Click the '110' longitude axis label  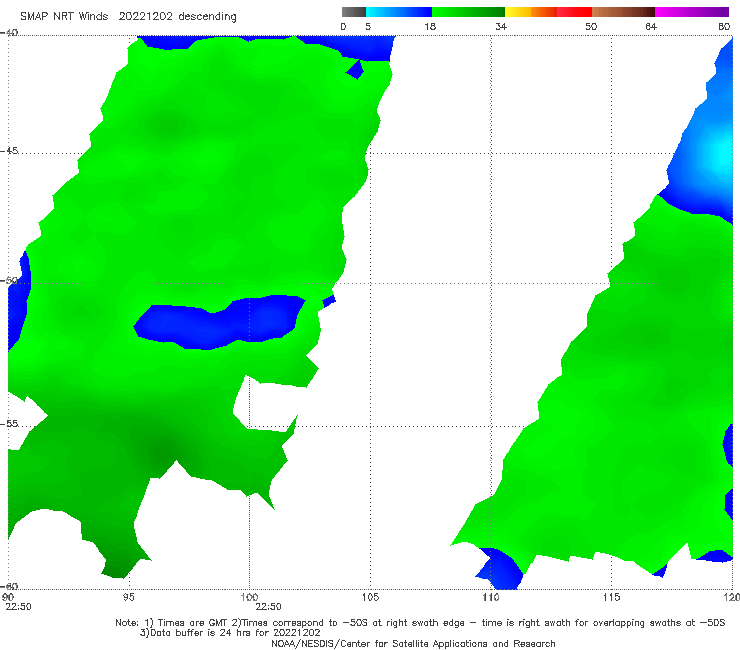(491, 597)
